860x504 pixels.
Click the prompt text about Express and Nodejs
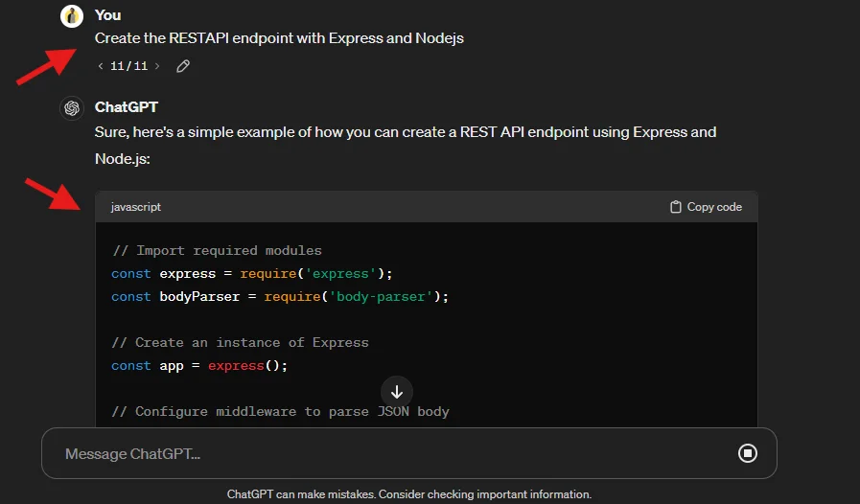[279, 38]
